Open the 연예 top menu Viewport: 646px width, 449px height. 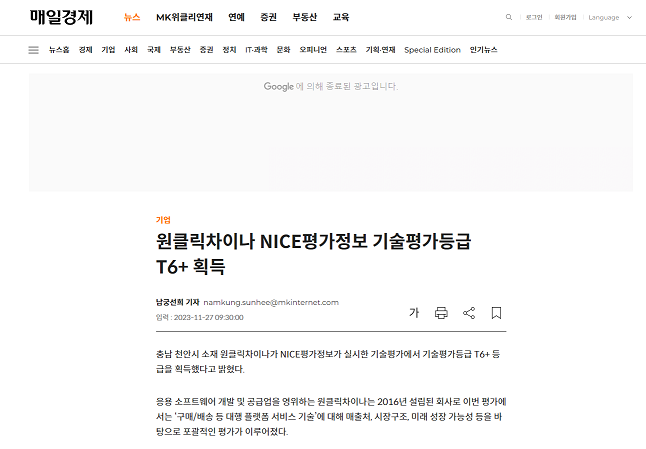[236, 17]
